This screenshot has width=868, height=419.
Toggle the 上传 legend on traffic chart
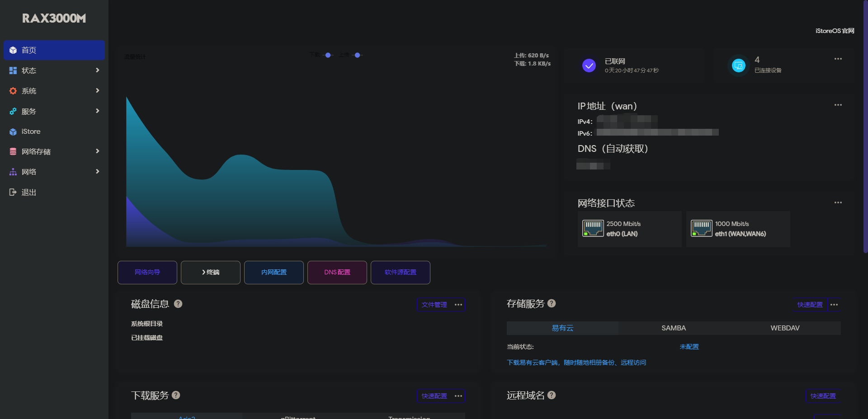pyautogui.click(x=358, y=55)
